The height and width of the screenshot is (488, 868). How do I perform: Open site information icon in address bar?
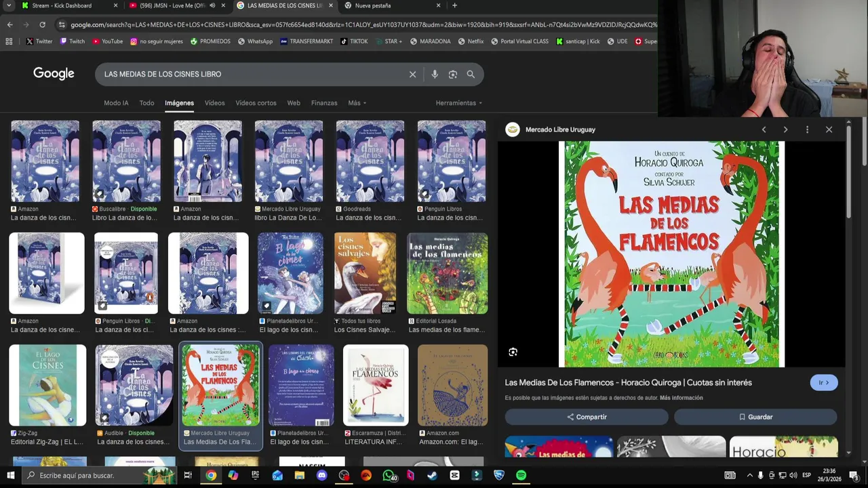(x=62, y=24)
